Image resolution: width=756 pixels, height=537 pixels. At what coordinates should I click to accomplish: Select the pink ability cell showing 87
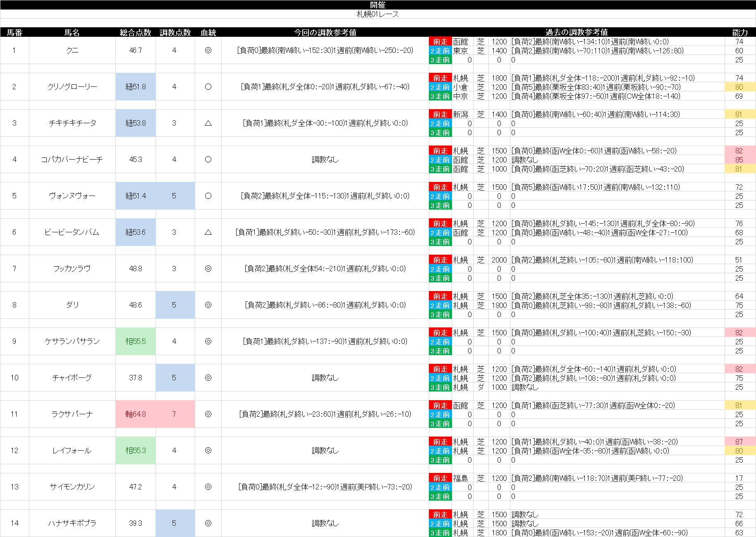click(x=739, y=442)
